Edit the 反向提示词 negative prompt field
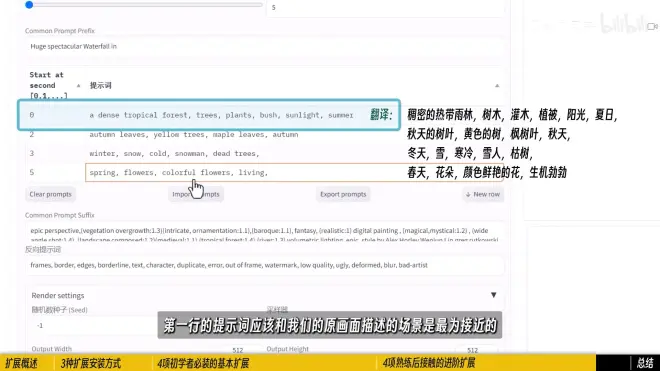Screen dimensions: 660x371 (264, 265)
